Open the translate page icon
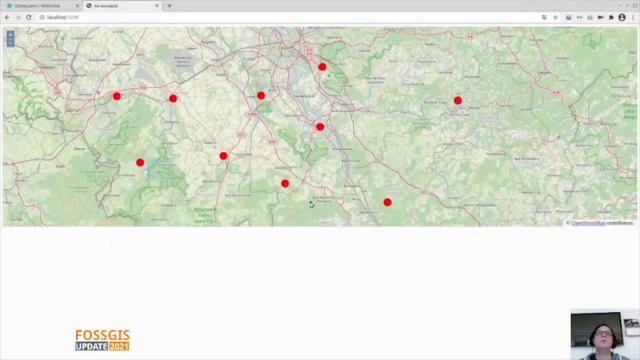Image resolution: width=640 pixels, height=360 pixels. (x=544, y=18)
